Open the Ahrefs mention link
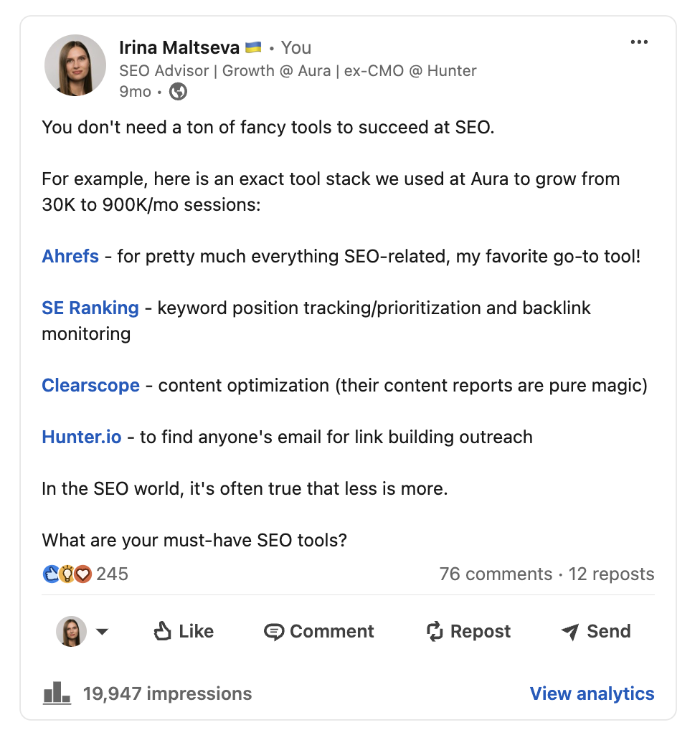Viewport: 700px width, 730px height. tap(70, 256)
